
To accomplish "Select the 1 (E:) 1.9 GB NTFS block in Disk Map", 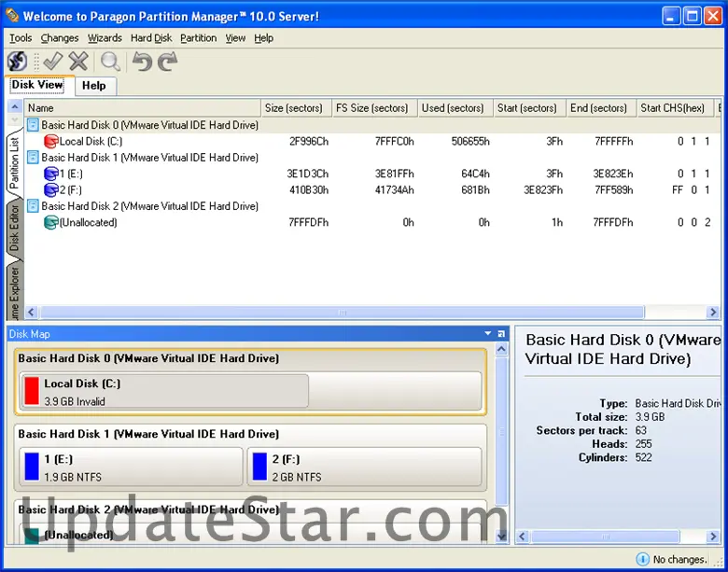I will (x=131, y=467).
